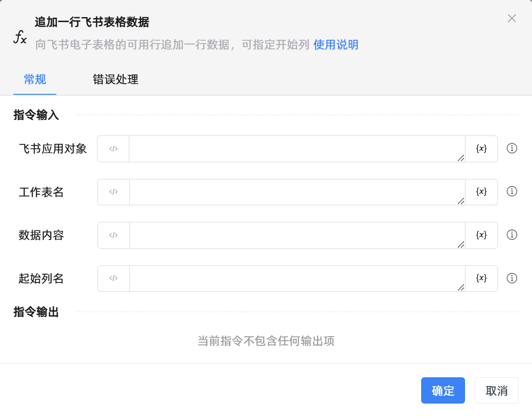Click the 当前指令不包含任何输出项 message

point(266,341)
